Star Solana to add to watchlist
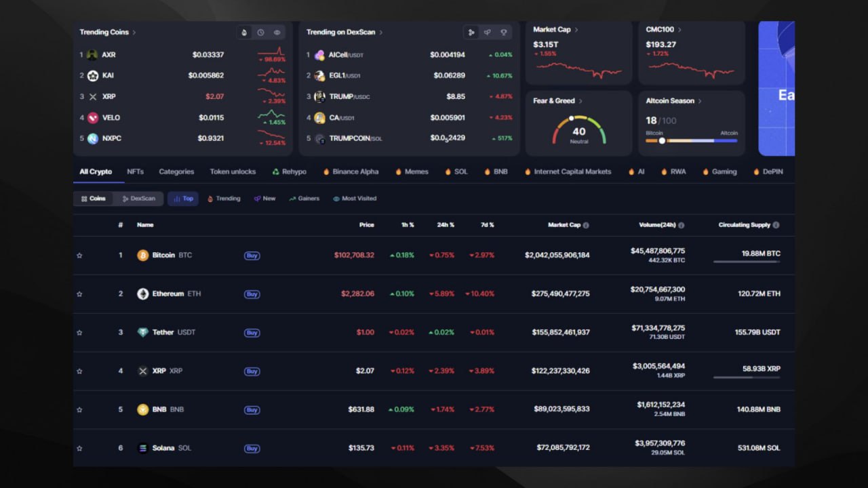The image size is (868, 488). coord(79,449)
